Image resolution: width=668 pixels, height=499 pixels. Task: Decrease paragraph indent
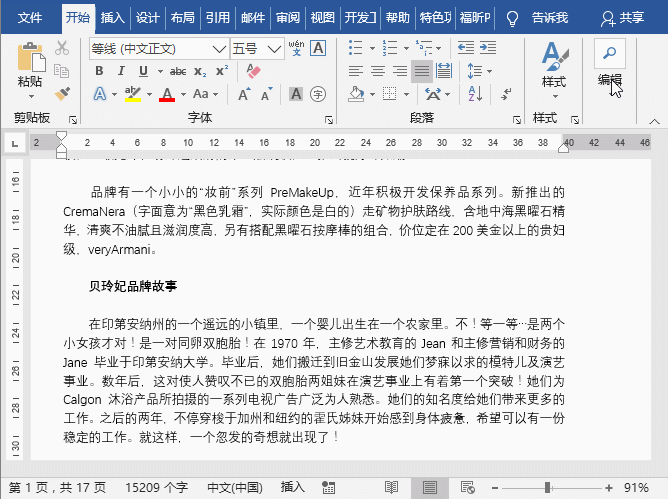466,48
